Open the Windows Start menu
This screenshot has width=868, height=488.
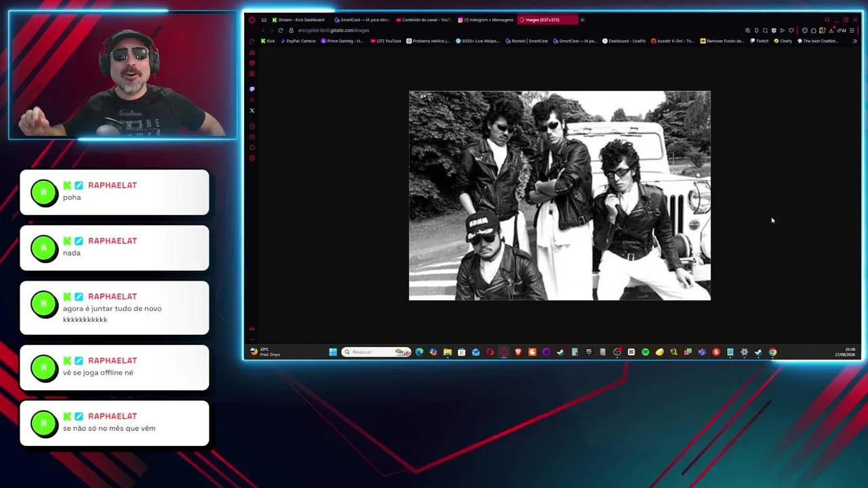click(333, 352)
